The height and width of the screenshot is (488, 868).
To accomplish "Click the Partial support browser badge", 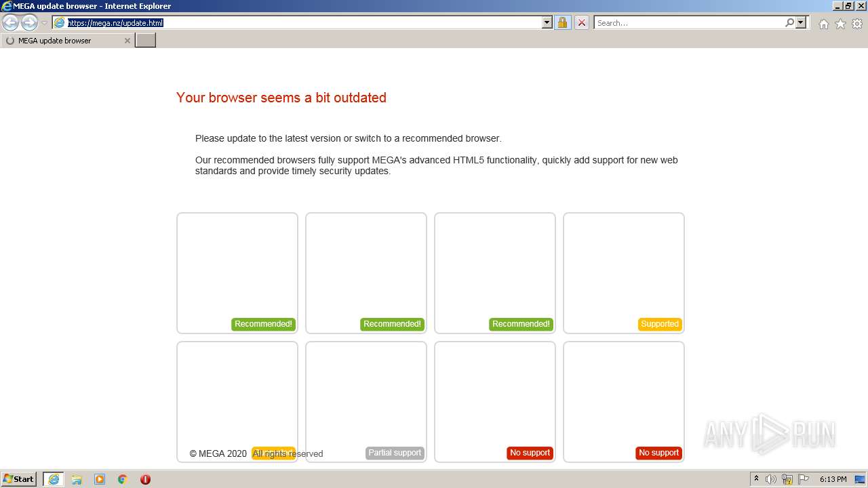I will (x=395, y=453).
